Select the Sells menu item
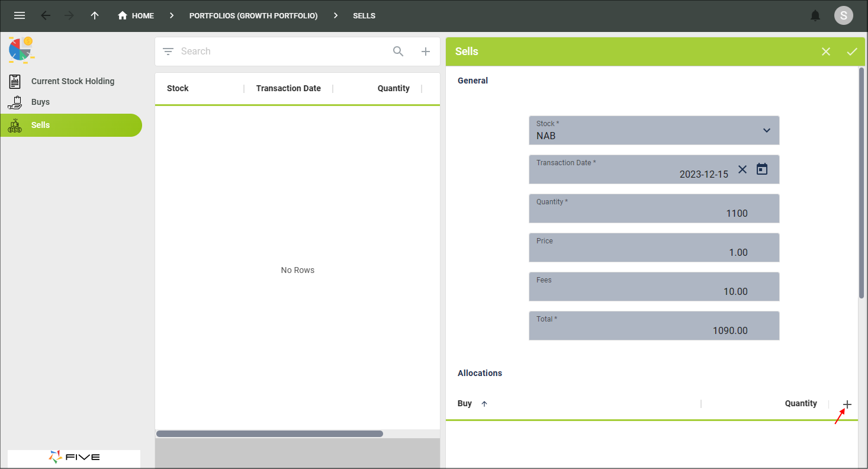This screenshot has height=469, width=868. [71, 125]
